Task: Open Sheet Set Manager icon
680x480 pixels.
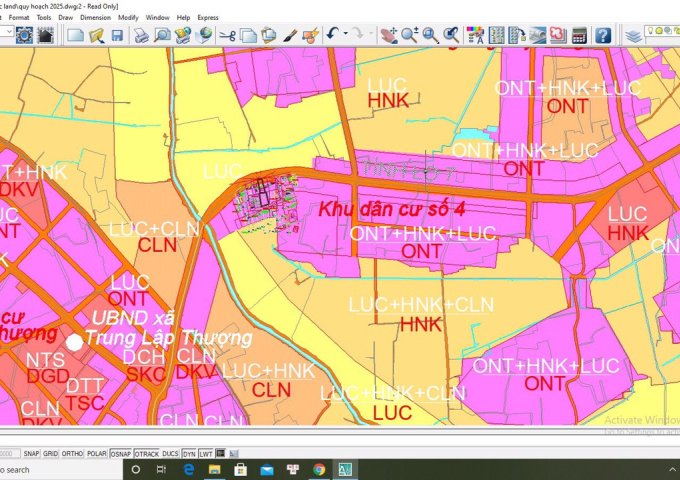Action: coord(537,35)
